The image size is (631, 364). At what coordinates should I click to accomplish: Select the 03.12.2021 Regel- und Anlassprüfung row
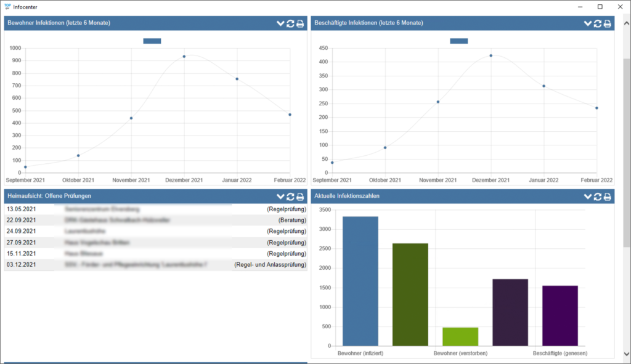(155, 265)
